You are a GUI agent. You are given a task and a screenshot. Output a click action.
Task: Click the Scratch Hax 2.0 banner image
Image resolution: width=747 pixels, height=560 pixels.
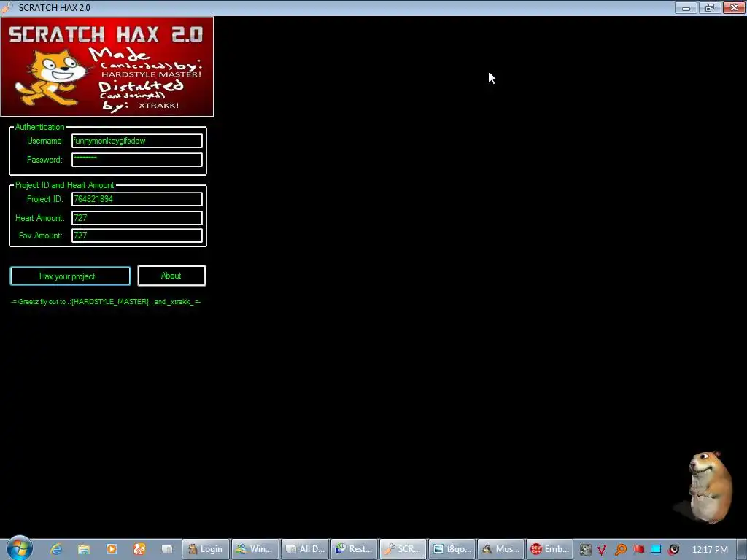tap(107, 66)
